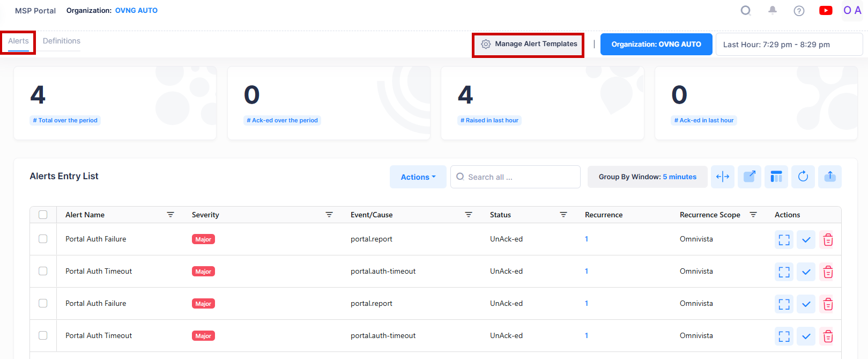Delete the first Portal Auth Failure alert

(x=828, y=240)
